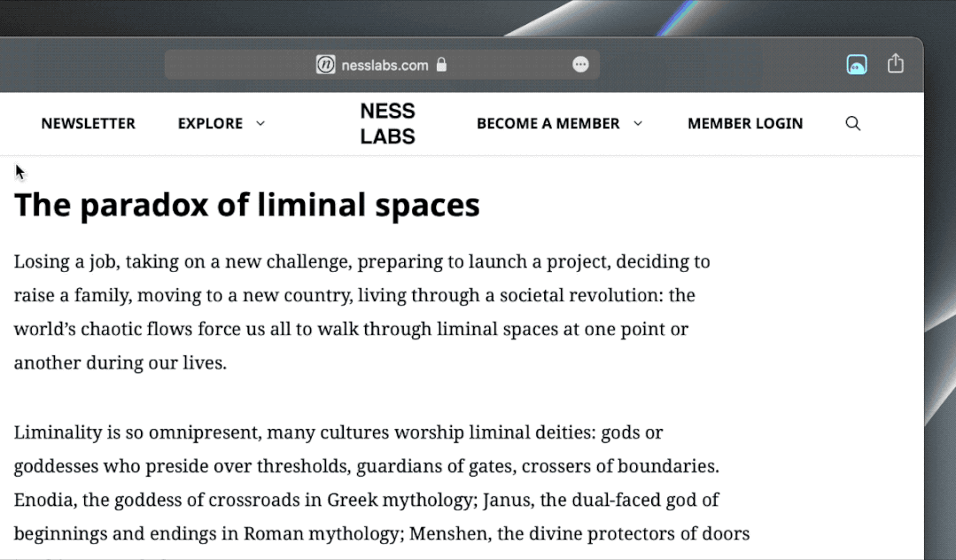Click the Ness Labs favicon in address bar
This screenshot has height=560, width=956.
pyautogui.click(x=326, y=65)
